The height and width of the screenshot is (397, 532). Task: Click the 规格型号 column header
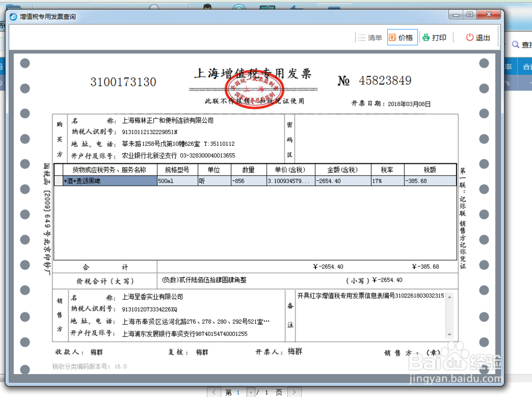pyautogui.click(x=178, y=170)
